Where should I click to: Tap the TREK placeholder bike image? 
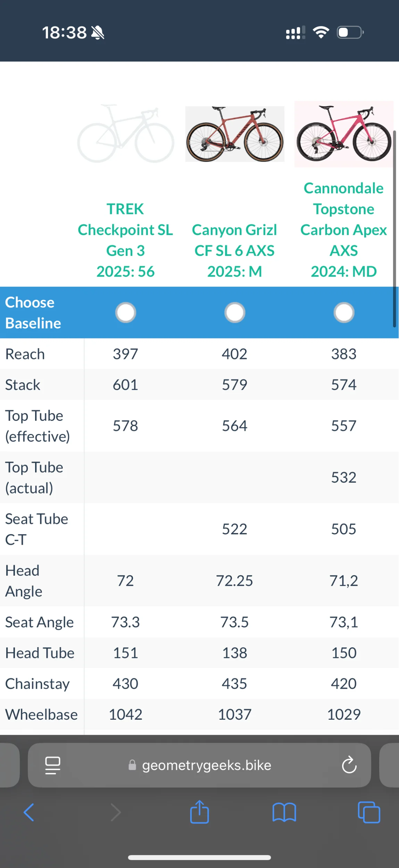(x=125, y=134)
